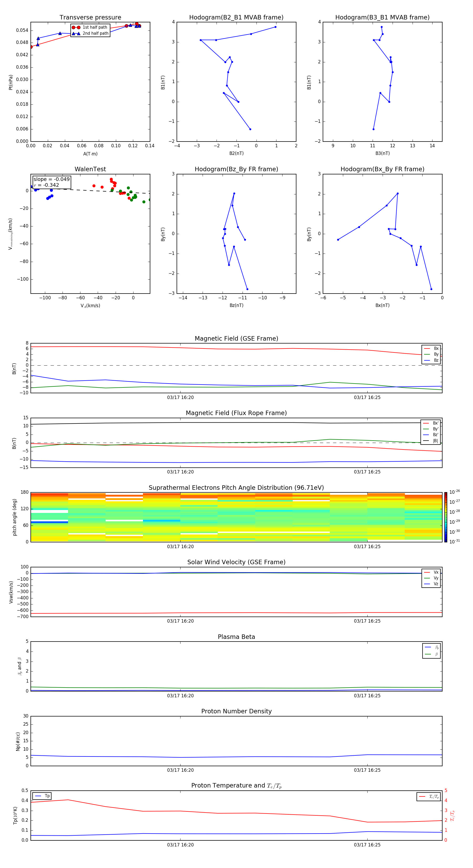
Task: Click the 'Bx(nT)' x-axis label
Action: pos(382,305)
